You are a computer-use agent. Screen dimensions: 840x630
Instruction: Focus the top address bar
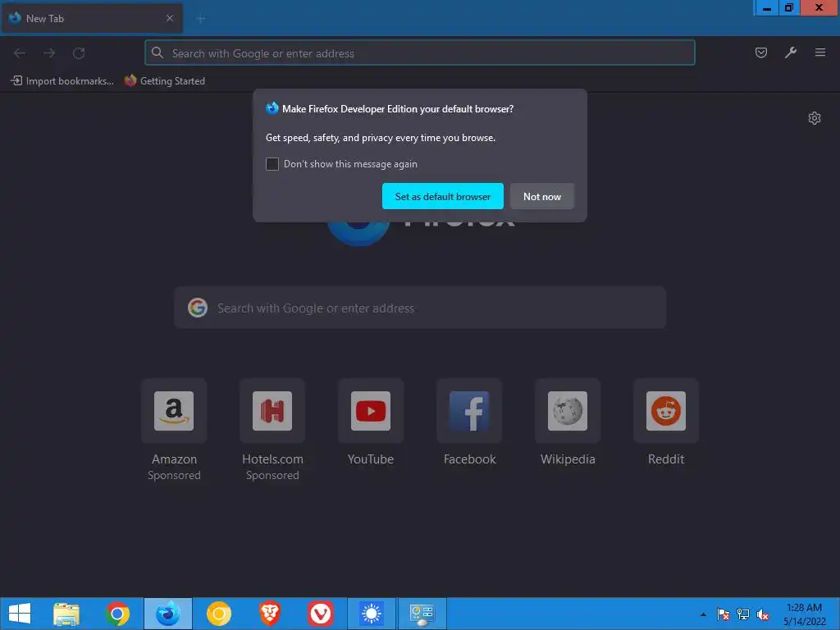(x=420, y=53)
